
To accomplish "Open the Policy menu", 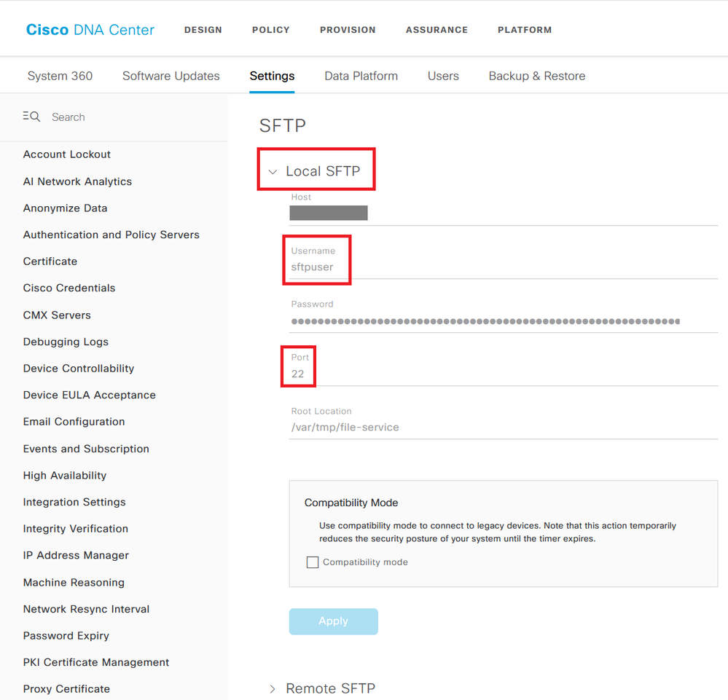I will click(270, 30).
